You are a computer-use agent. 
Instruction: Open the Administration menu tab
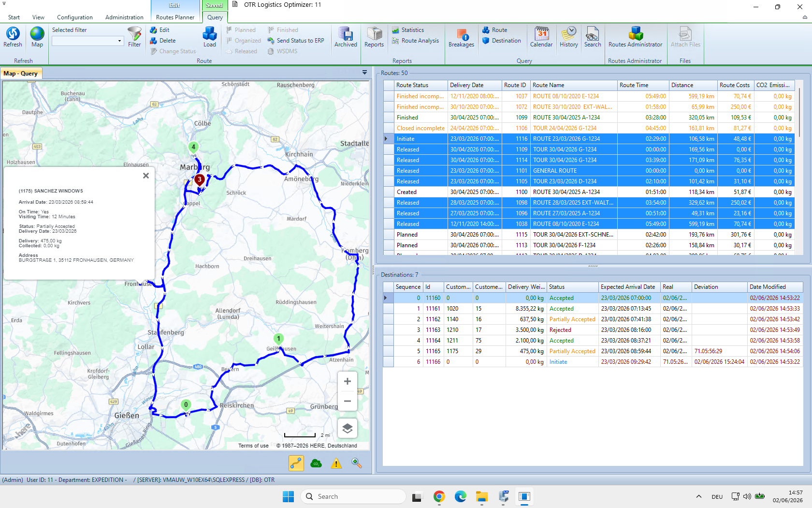pyautogui.click(x=124, y=17)
